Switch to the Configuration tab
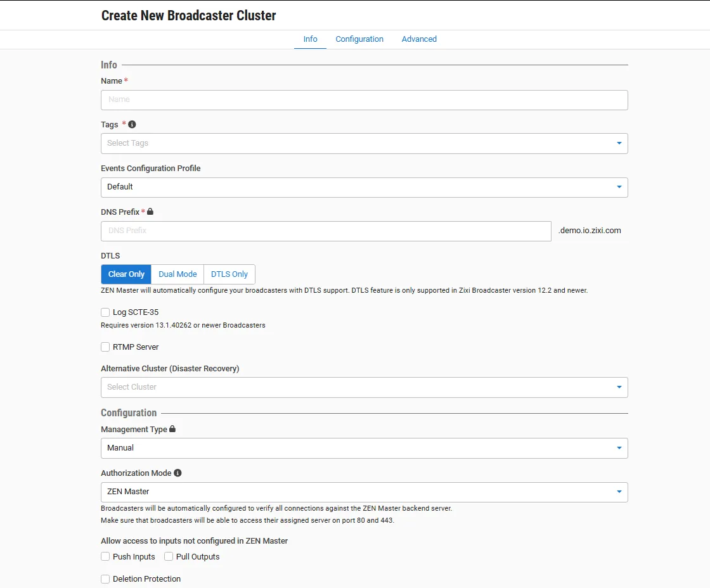The image size is (710, 588). [359, 39]
